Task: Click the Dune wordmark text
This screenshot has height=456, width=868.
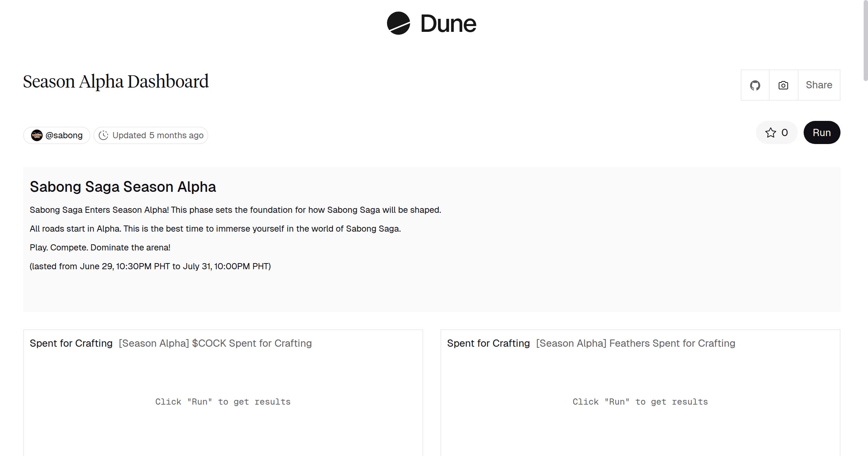Action: coord(448,24)
